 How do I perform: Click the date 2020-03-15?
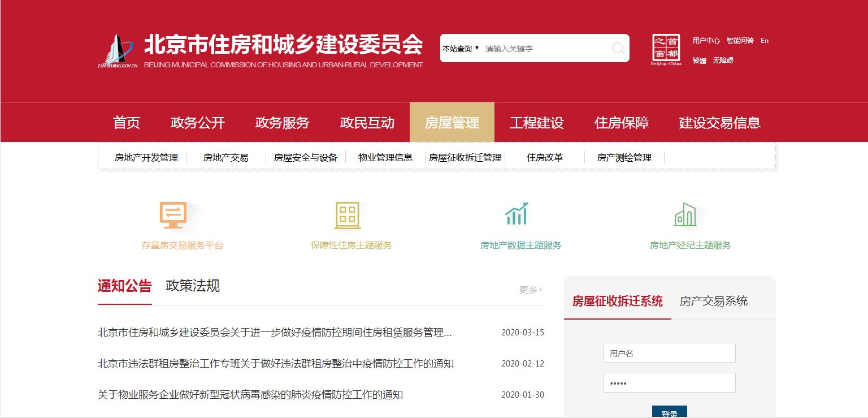tap(523, 333)
